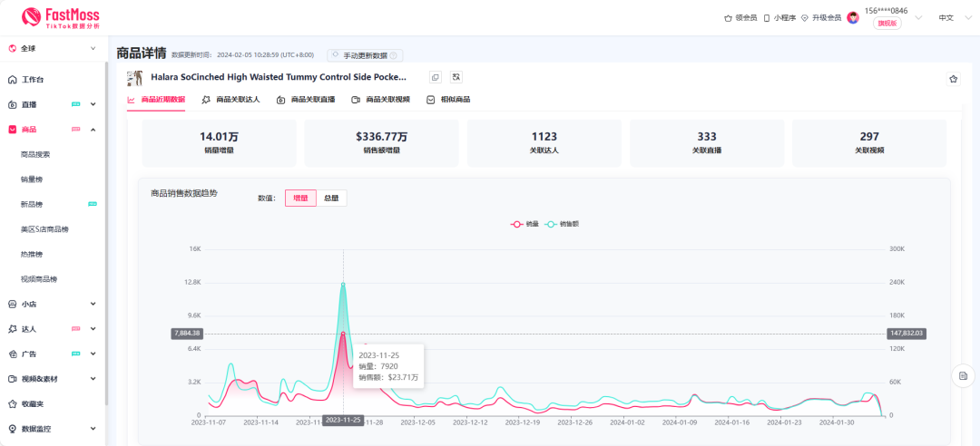The image size is (980, 446).
Task: Select the 增量 value toggle
Action: click(300, 198)
